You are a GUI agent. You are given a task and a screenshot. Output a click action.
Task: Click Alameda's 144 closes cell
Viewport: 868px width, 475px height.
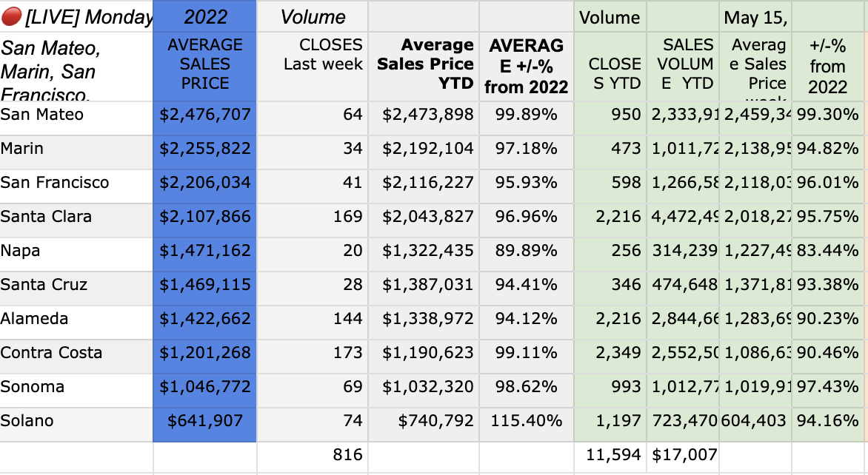point(313,323)
